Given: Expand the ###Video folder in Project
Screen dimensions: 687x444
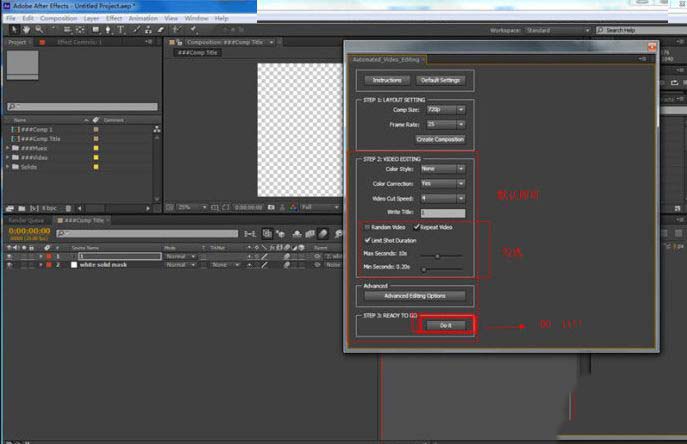Looking at the screenshot, I should (8, 156).
